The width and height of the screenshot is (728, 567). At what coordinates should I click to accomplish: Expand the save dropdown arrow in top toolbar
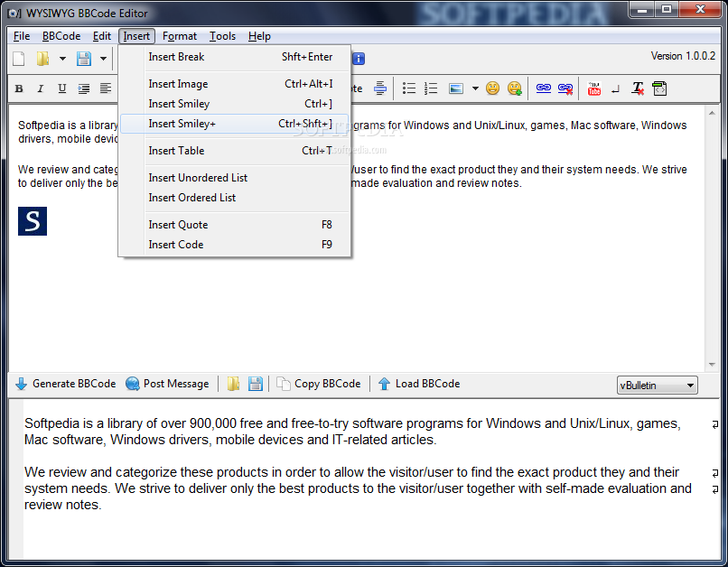coord(104,59)
